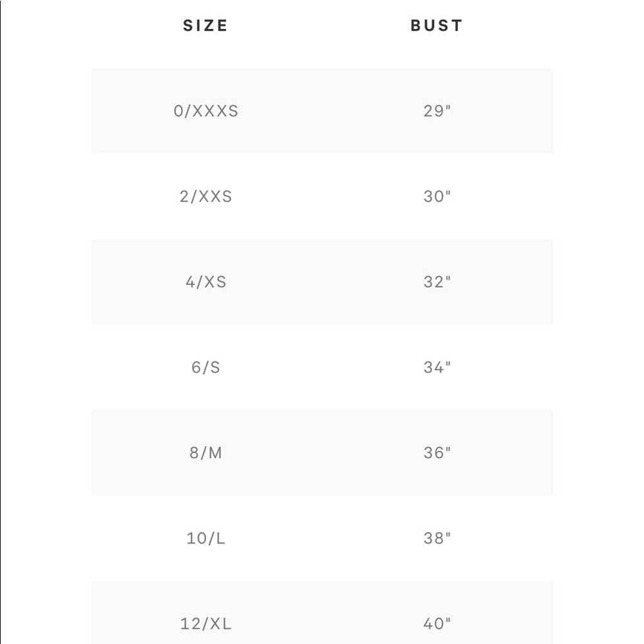Click the 36" bust measurement
This screenshot has height=644, width=644.
437,453
